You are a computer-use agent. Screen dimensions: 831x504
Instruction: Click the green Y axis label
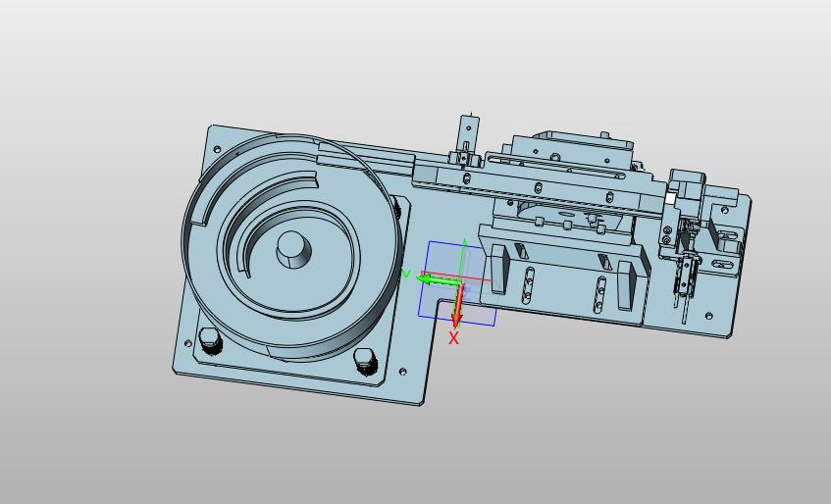click(x=406, y=274)
